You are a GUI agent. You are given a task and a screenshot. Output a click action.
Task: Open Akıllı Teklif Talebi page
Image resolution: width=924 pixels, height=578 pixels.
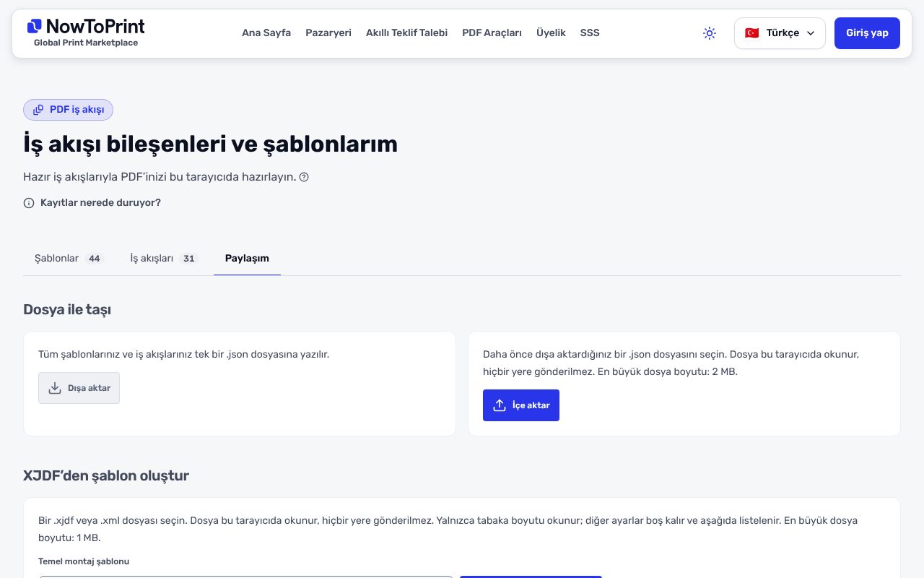click(406, 33)
